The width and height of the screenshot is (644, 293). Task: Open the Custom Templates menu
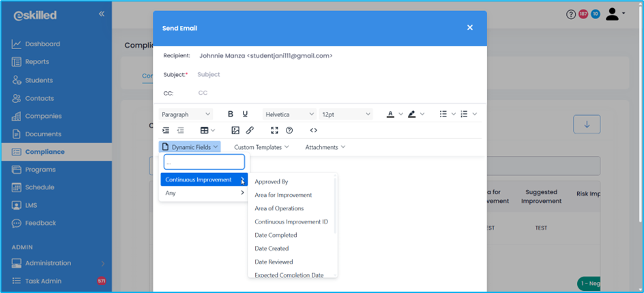261,146
